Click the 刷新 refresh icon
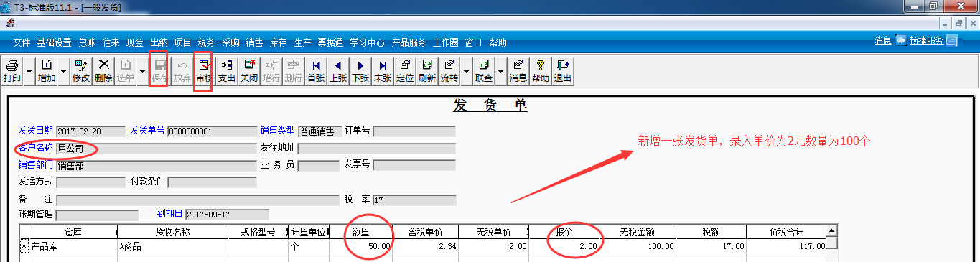Image resolution: width=980 pixels, height=262 pixels. pyautogui.click(x=427, y=70)
